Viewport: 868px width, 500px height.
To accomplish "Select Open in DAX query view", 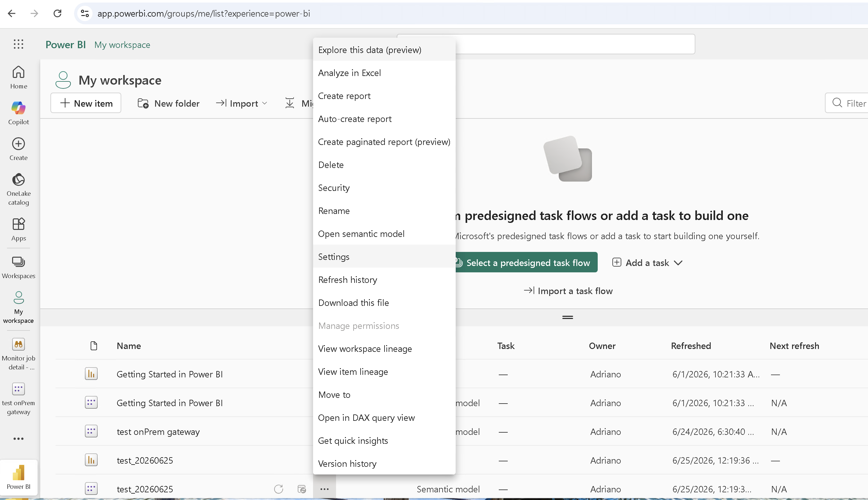I will coord(384,418).
